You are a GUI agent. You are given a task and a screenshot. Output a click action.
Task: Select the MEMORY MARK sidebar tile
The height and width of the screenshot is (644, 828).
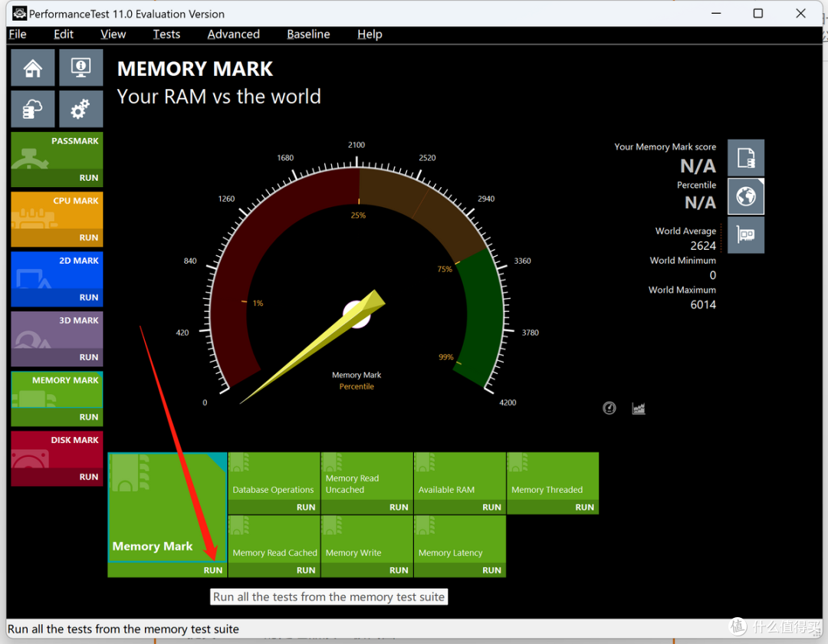point(57,389)
